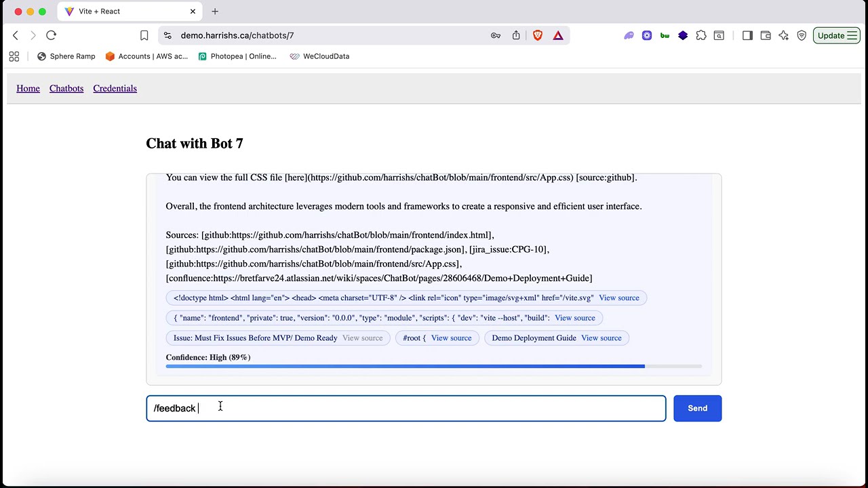Click the confidence progress bar
868x488 pixels.
[434, 366]
